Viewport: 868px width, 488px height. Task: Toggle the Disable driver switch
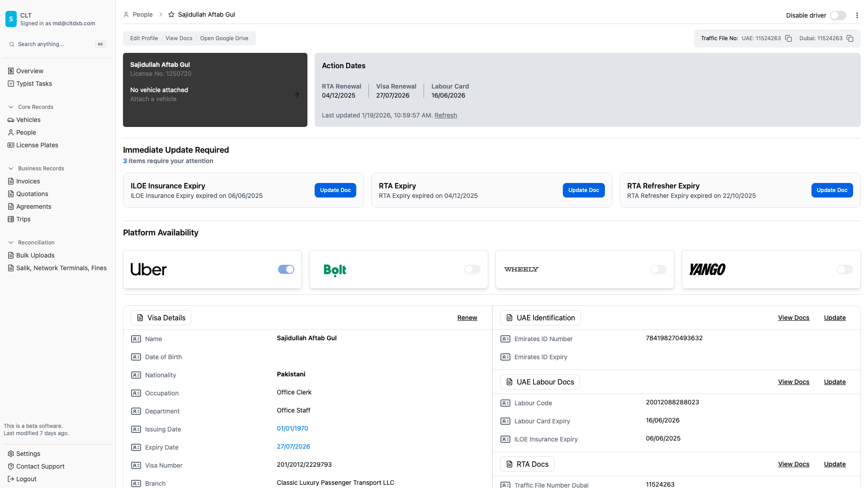click(838, 15)
